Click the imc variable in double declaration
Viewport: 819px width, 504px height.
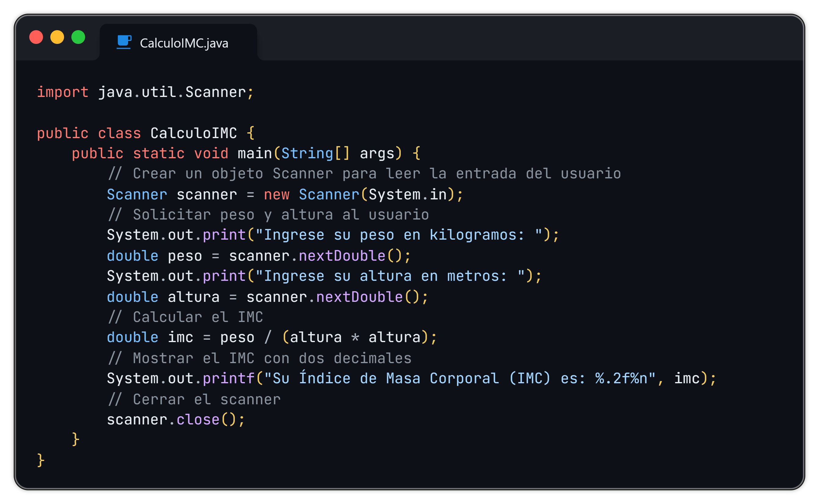click(x=180, y=337)
